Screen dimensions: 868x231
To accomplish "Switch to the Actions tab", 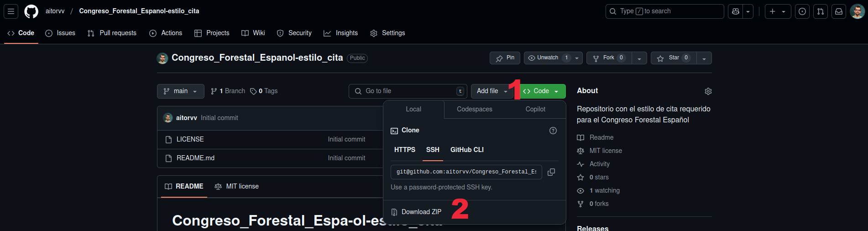I will 166,33.
